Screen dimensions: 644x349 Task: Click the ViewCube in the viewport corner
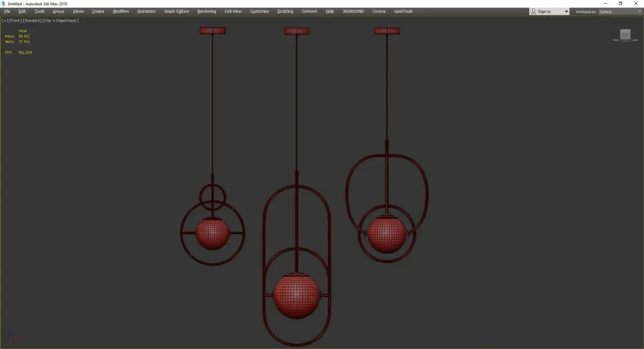[625, 35]
